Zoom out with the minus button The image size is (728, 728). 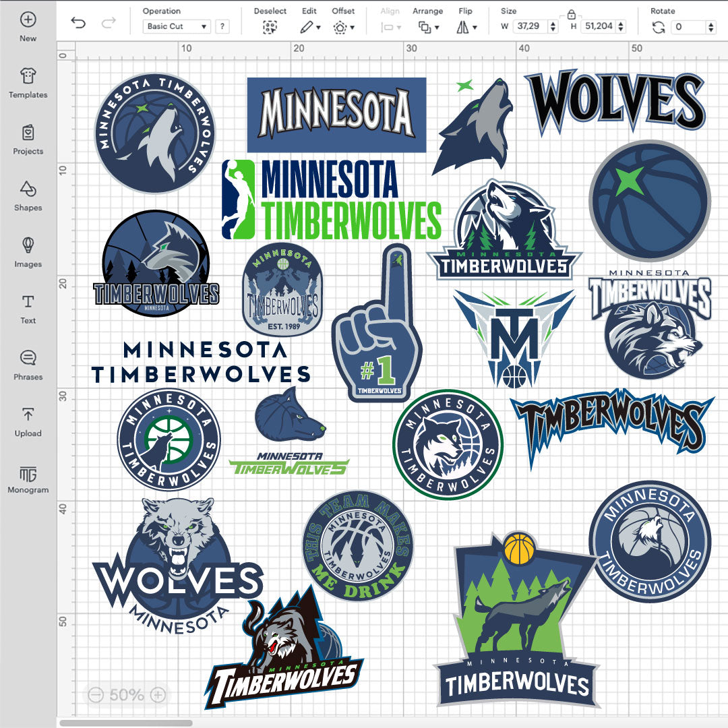[96, 694]
